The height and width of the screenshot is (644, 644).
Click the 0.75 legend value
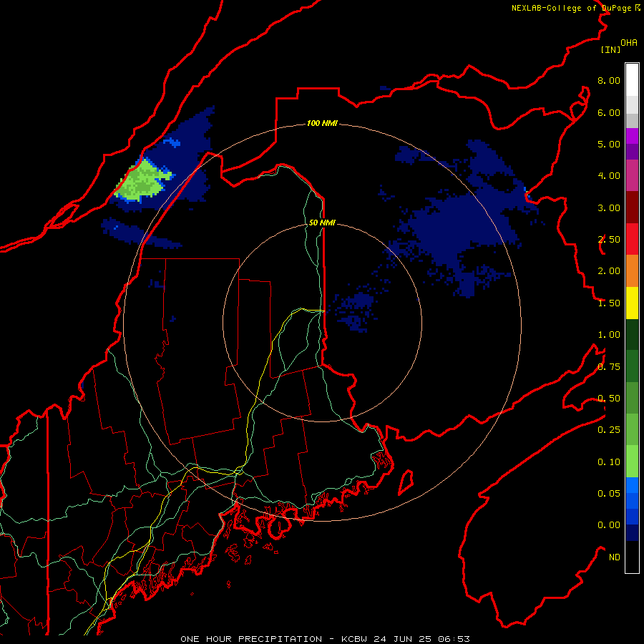(609, 367)
